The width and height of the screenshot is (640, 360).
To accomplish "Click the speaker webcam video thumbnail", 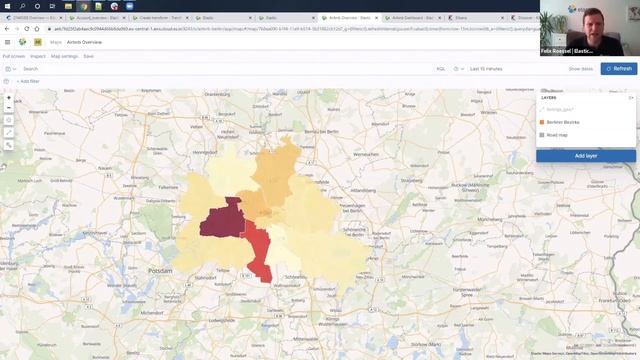I will tap(590, 28).
